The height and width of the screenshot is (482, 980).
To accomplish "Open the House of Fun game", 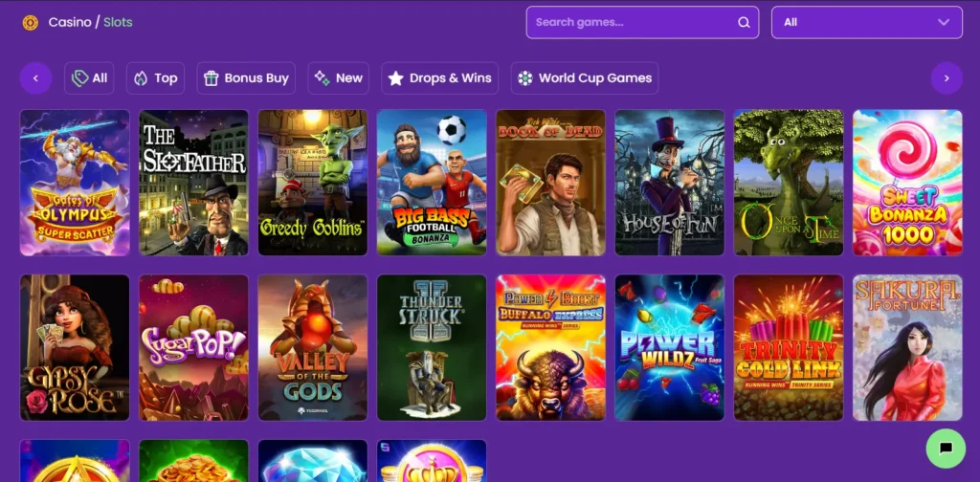I will tap(669, 183).
